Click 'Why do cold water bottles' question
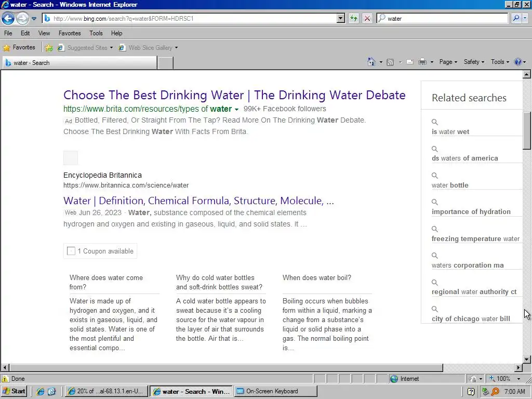 tap(219, 282)
